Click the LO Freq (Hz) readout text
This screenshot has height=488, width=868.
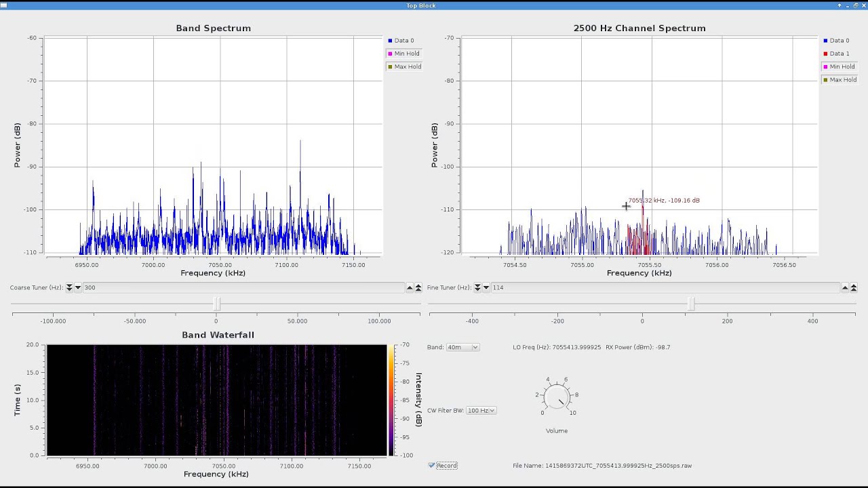557,347
